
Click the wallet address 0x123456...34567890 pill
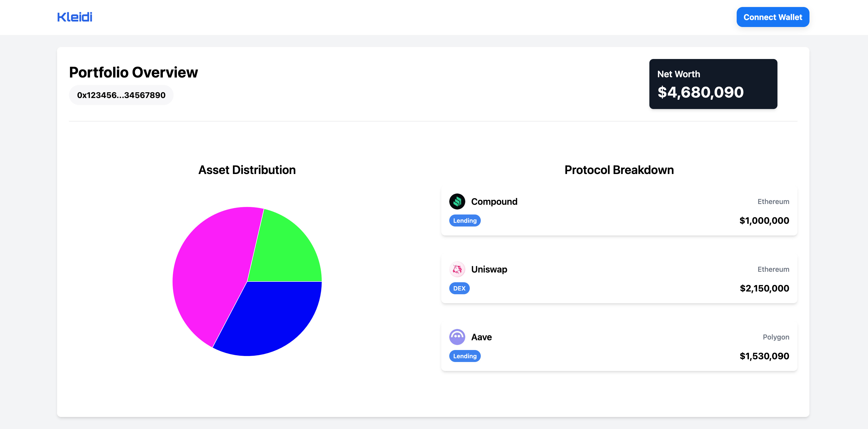point(121,95)
